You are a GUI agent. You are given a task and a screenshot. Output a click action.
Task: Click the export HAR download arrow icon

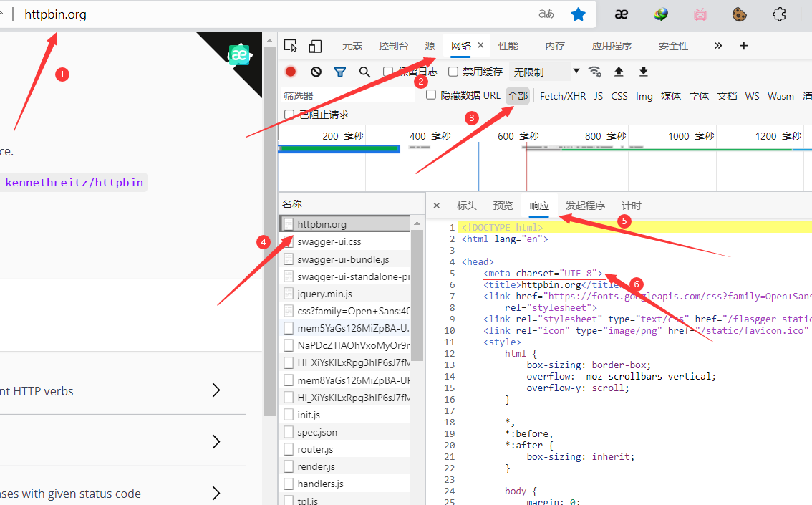click(643, 72)
